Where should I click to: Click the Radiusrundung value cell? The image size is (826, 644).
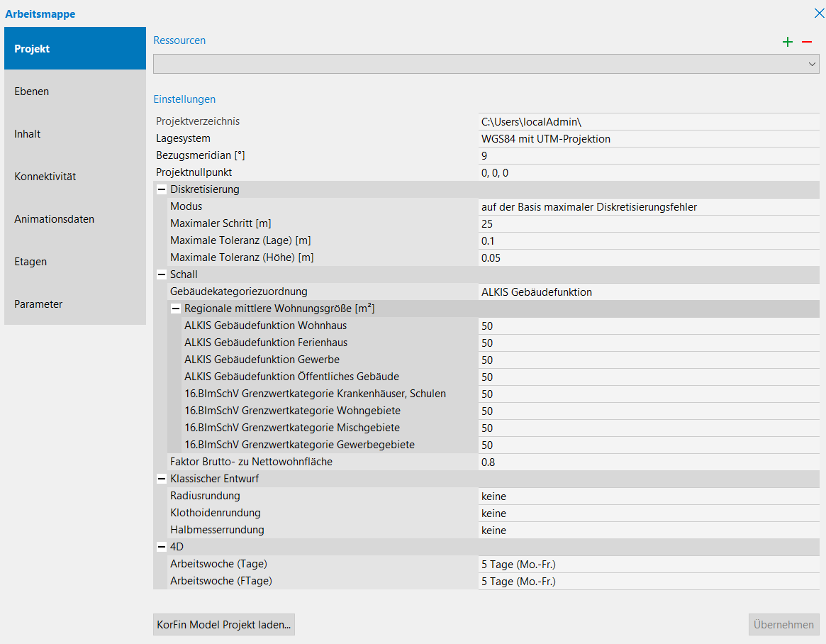click(648, 496)
